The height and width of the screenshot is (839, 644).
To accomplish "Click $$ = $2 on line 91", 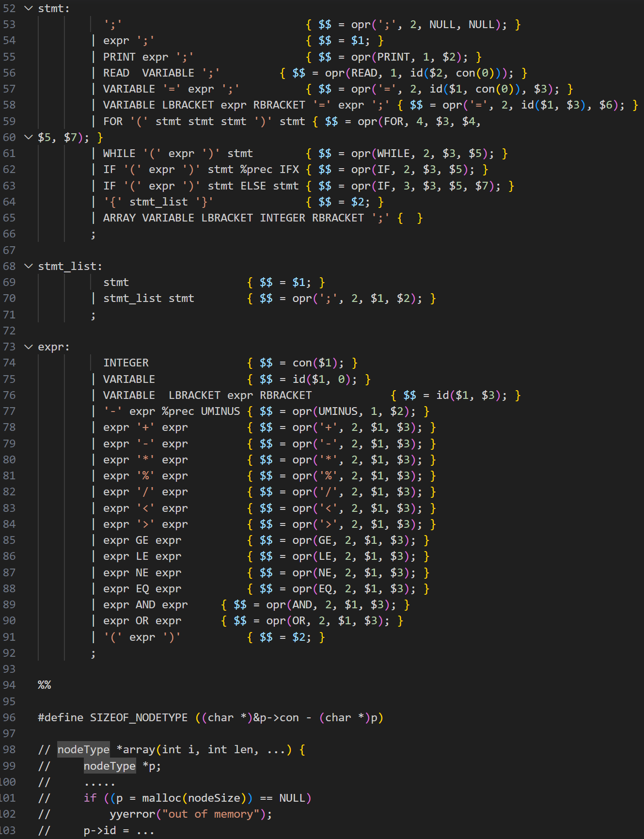I will (282, 637).
